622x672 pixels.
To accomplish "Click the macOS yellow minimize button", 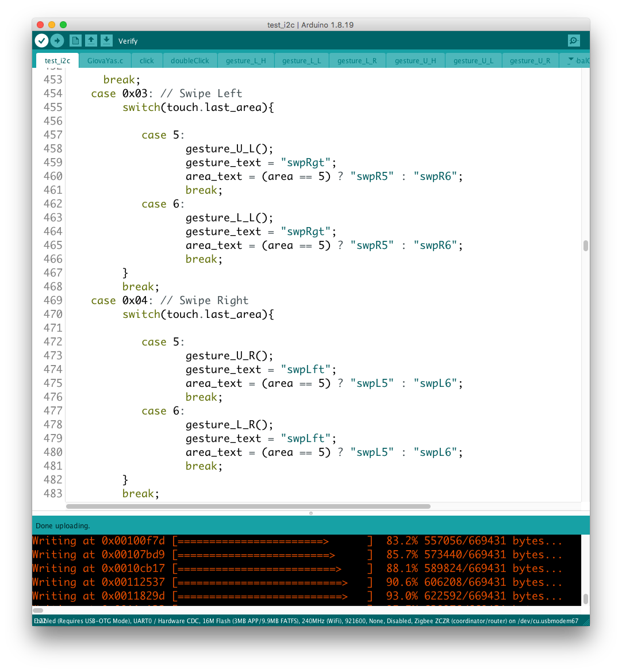I will coord(52,25).
